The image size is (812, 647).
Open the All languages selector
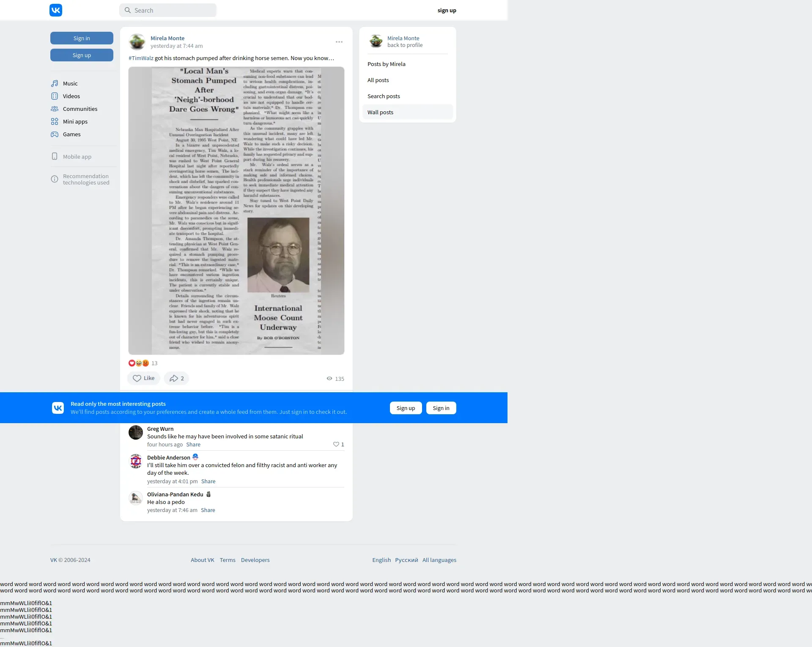[x=439, y=560]
